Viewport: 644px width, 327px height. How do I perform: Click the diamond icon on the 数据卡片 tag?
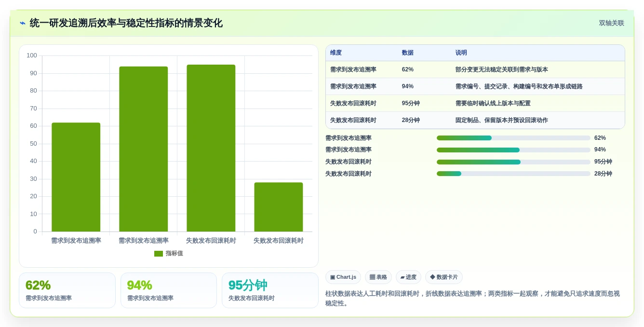432,277
